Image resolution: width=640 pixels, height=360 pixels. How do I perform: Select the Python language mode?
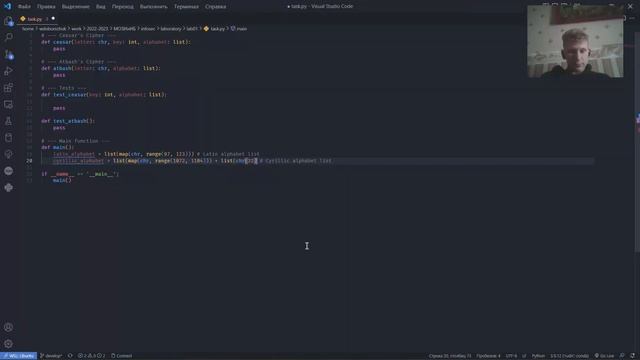[x=538, y=356]
